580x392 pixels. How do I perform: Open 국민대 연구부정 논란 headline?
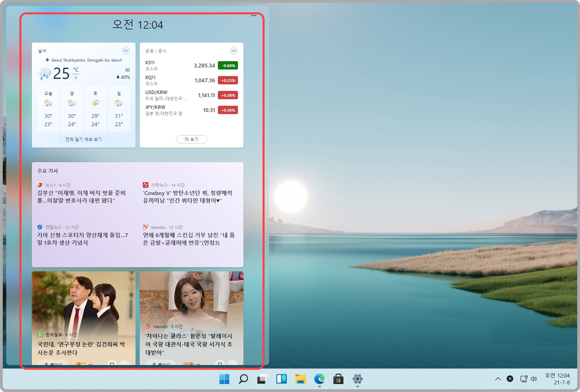tap(81, 348)
